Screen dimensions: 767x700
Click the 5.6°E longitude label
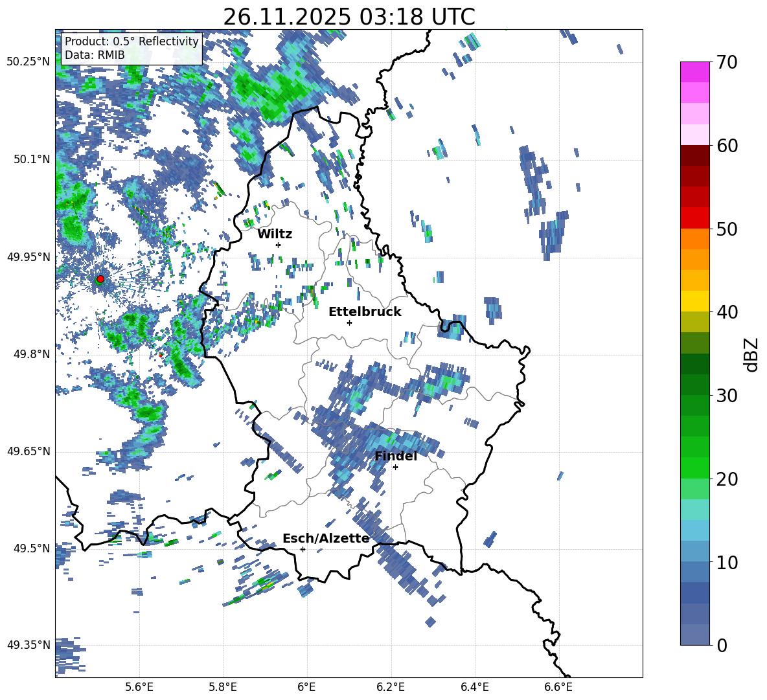coord(139,687)
